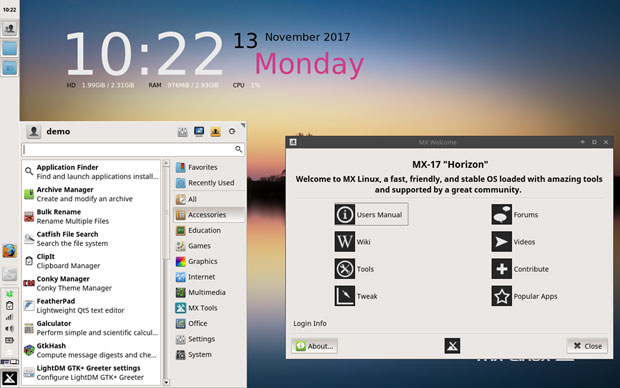Select Internet category
Image resolution: width=620 pixels, height=388 pixels.
209,277
